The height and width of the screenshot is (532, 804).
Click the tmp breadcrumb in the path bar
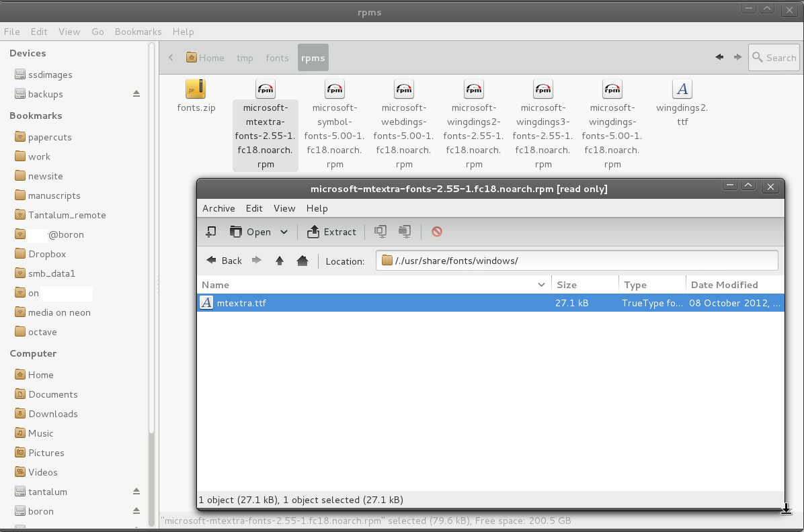[x=245, y=57]
